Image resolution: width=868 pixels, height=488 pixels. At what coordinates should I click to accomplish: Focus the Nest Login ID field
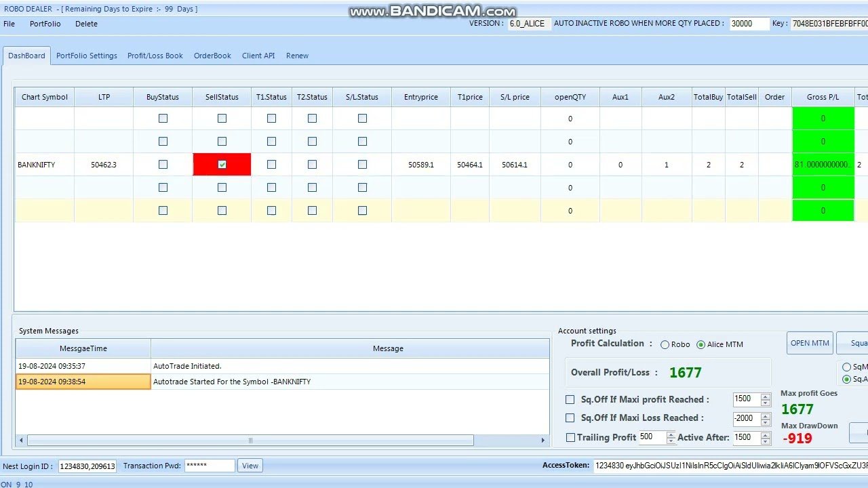click(87, 466)
